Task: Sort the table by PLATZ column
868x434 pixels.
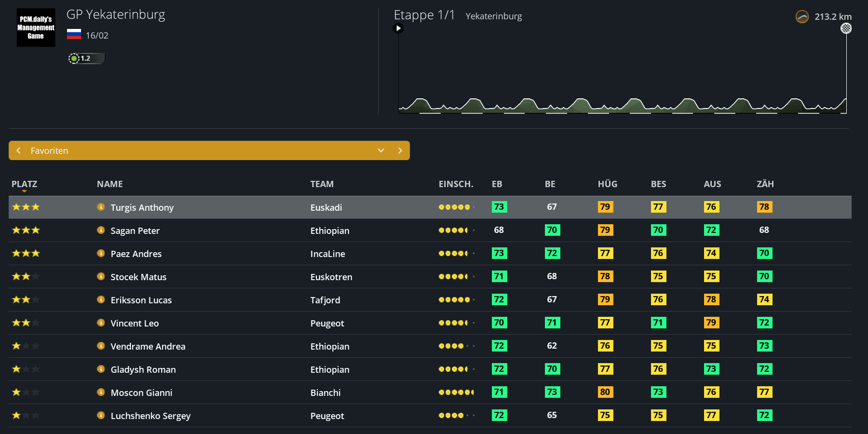Action: click(x=24, y=184)
